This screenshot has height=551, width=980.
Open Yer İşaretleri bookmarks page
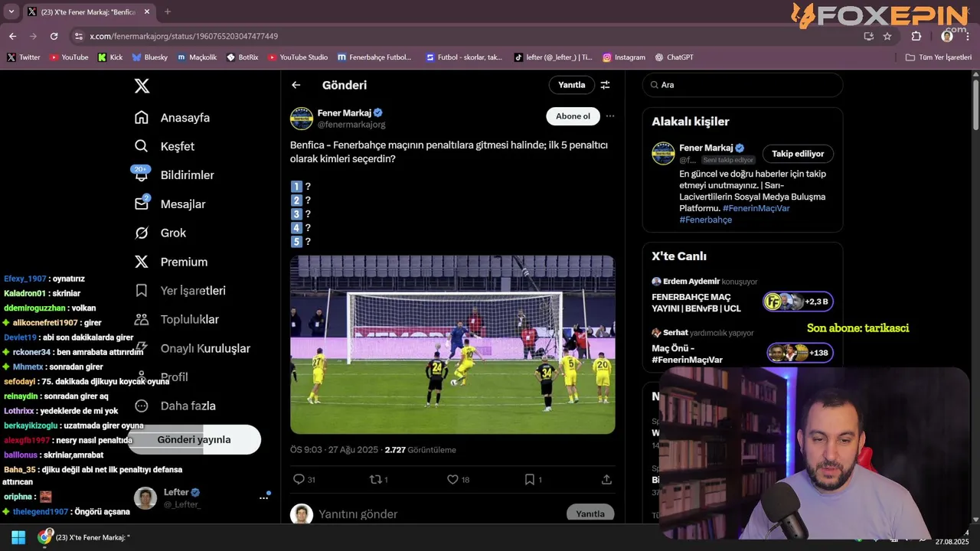(x=180, y=291)
